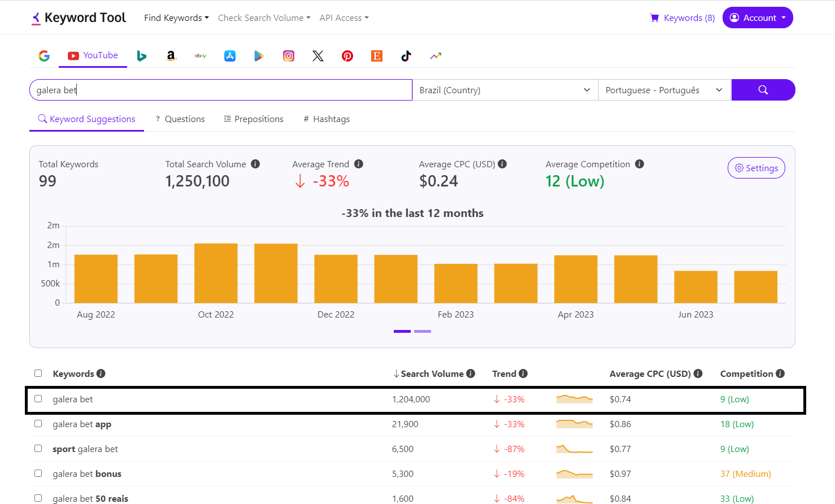Select the Instagram platform icon

pyautogui.click(x=289, y=56)
